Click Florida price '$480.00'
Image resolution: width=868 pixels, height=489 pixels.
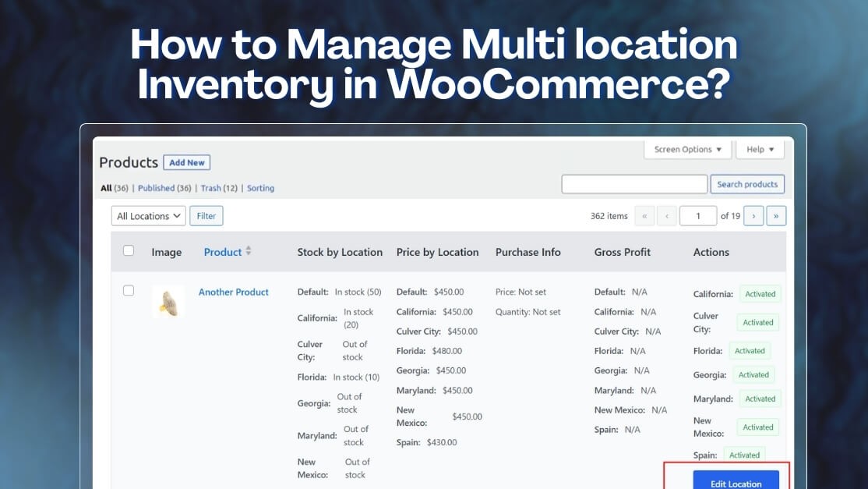[446, 350]
